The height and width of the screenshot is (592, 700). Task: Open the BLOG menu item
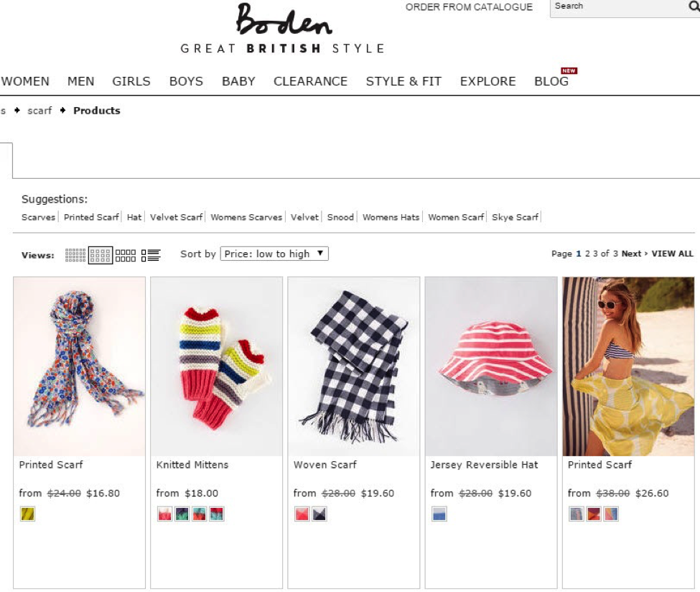tap(551, 81)
